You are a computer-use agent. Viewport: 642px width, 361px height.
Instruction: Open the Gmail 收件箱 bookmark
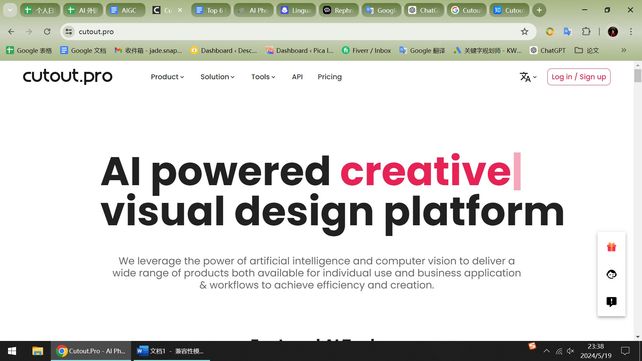148,50
